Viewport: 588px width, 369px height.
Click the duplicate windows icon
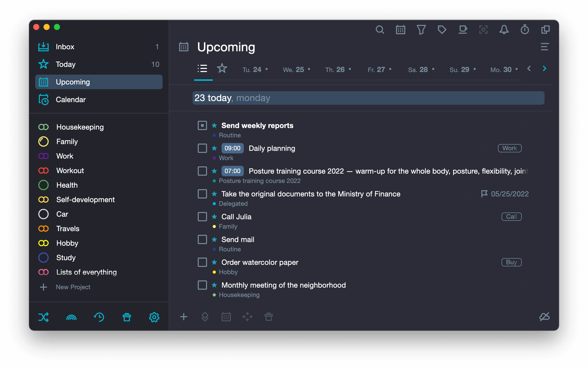[x=545, y=30]
